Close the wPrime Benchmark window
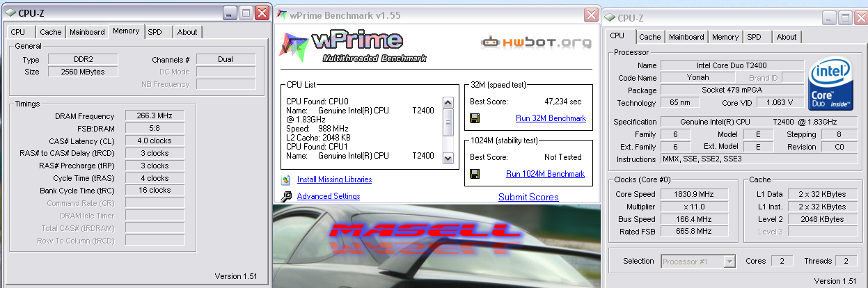Viewport: 868px width, 288px height. pos(591,15)
